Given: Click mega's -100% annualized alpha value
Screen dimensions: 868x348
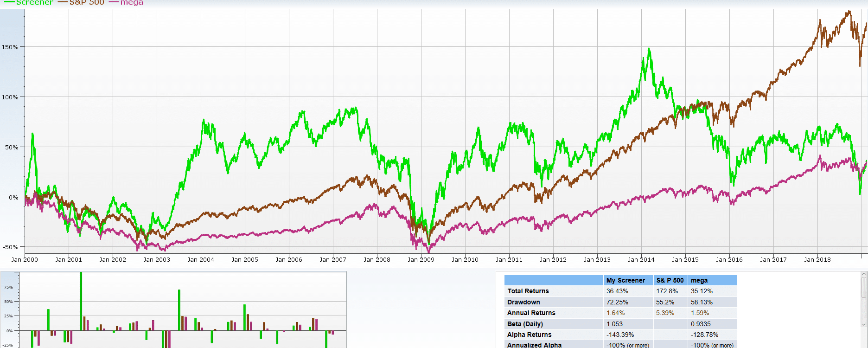Looking at the screenshot, I should tap(712, 345).
